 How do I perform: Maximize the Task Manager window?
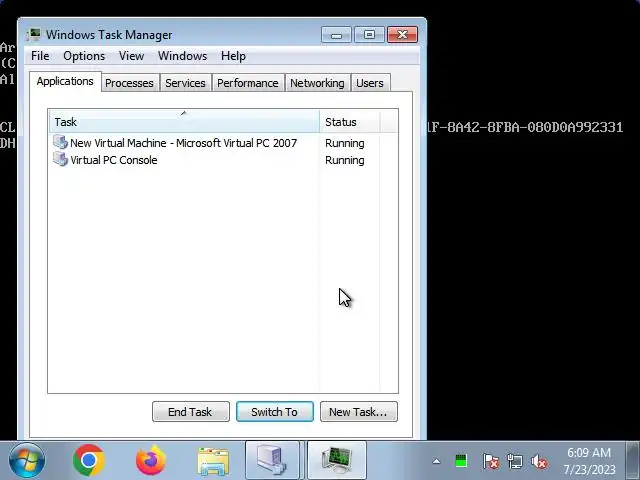point(369,35)
